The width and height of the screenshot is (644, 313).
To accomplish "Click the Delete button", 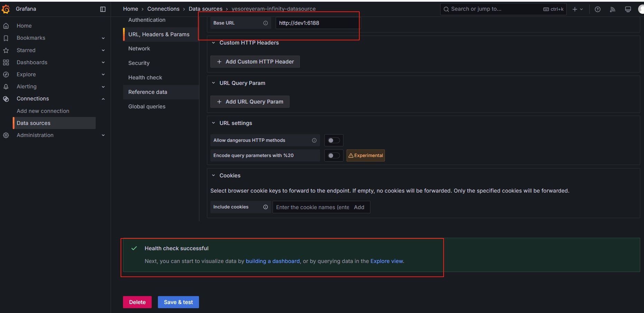I will pos(137,302).
